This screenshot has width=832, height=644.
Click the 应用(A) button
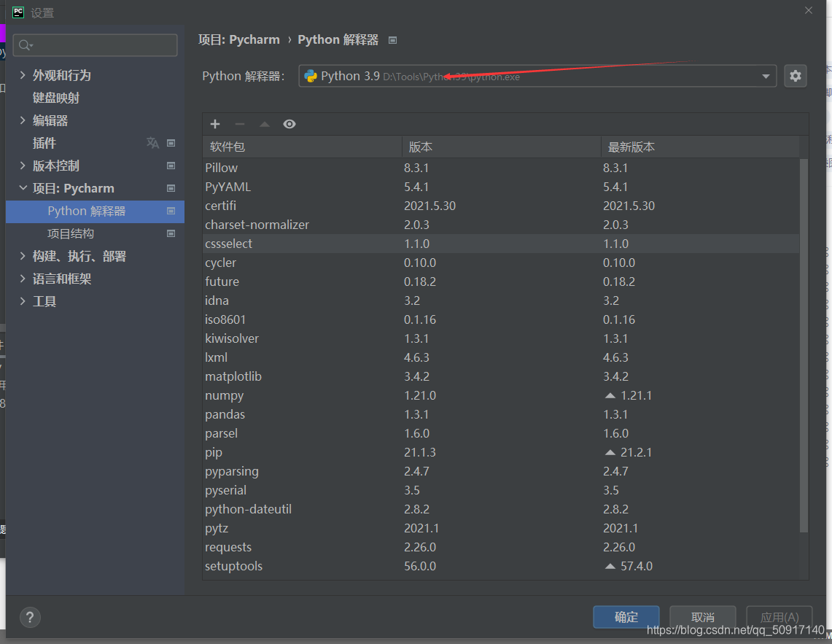pos(779,617)
